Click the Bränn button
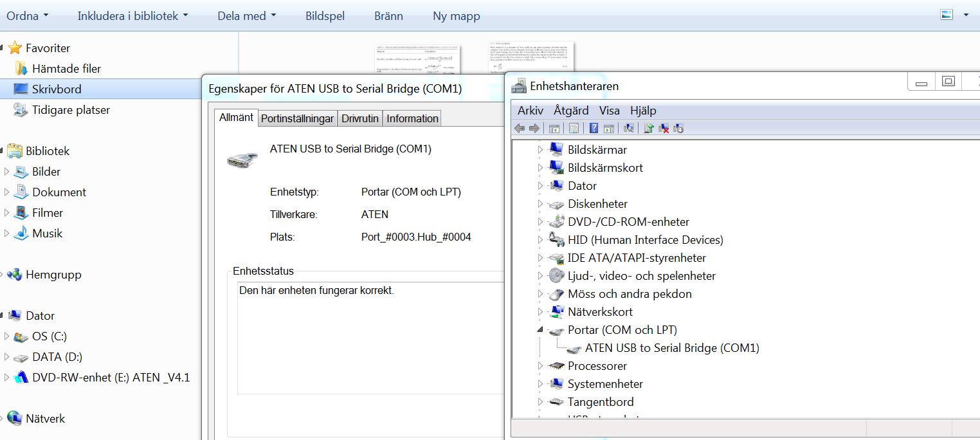This screenshot has height=440, width=980. pos(388,15)
